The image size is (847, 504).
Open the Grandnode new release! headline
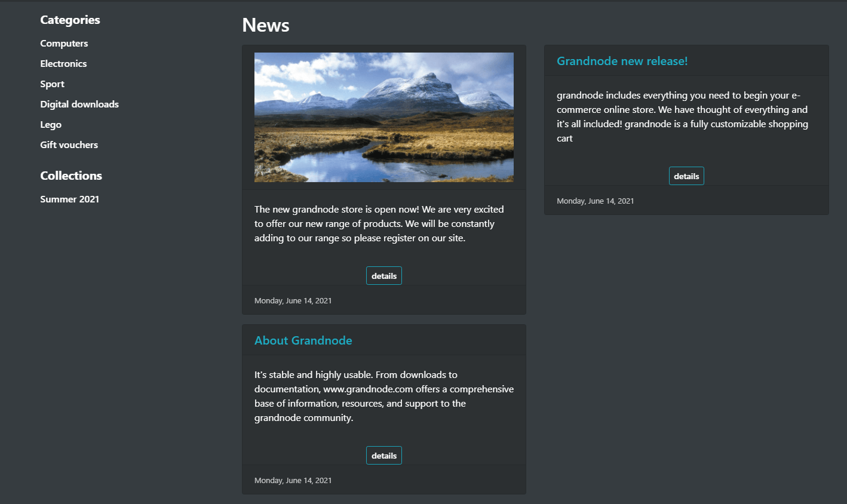(622, 61)
